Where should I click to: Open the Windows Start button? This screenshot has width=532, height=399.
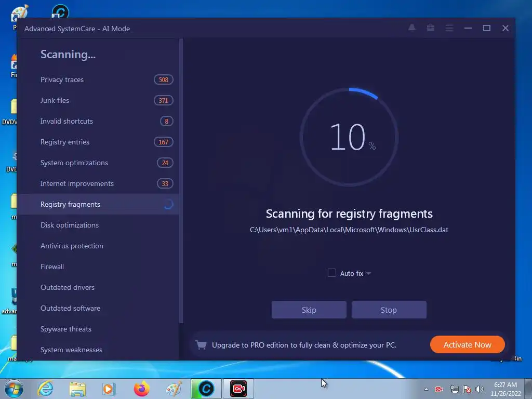click(14, 389)
